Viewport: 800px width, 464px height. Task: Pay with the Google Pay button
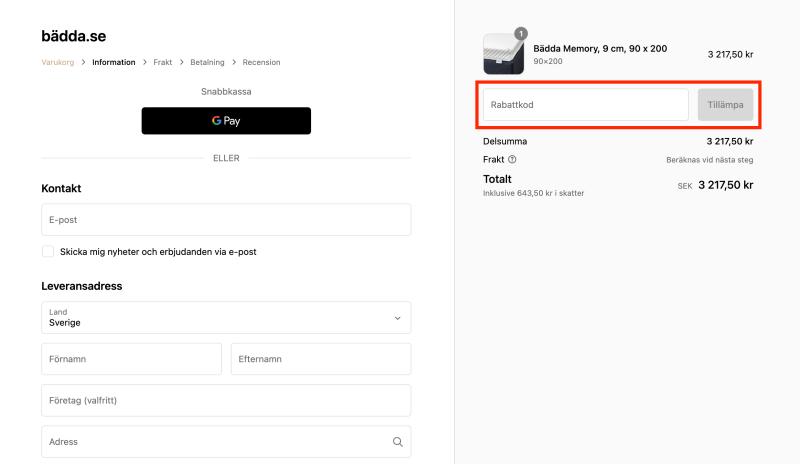coord(226,121)
